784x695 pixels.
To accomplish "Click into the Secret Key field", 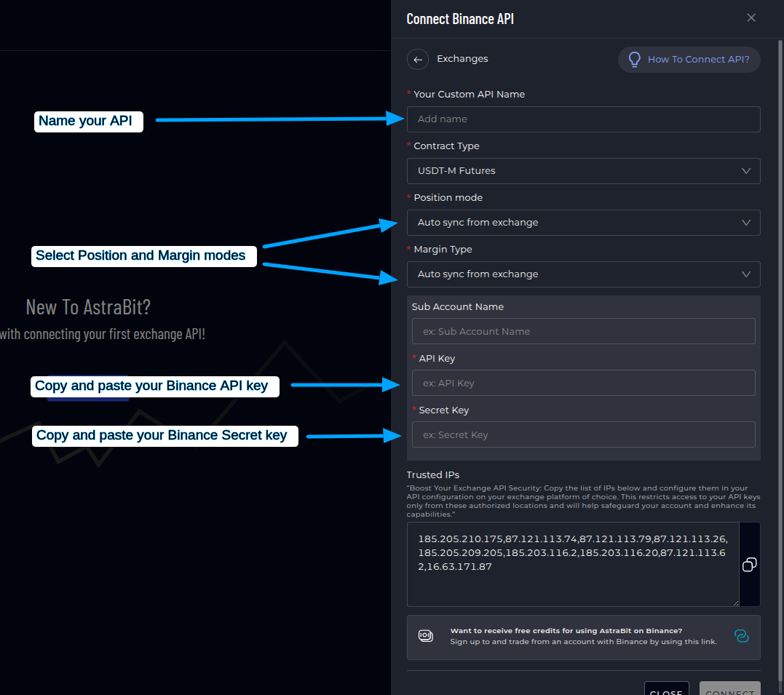I will [584, 434].
